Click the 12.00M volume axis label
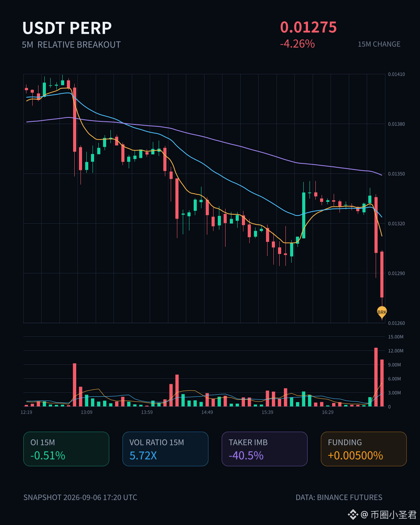 [x=395, y=351]
